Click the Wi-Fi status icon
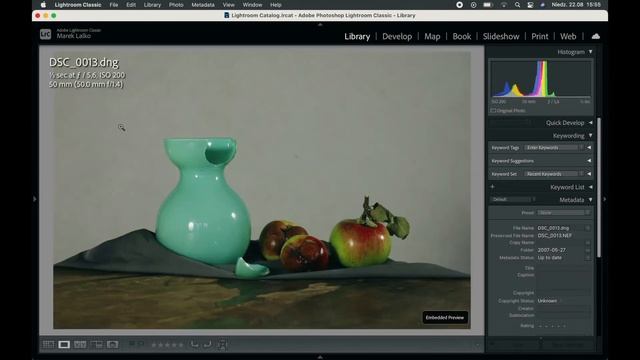The image size is (640, 360). coord(504,5)
